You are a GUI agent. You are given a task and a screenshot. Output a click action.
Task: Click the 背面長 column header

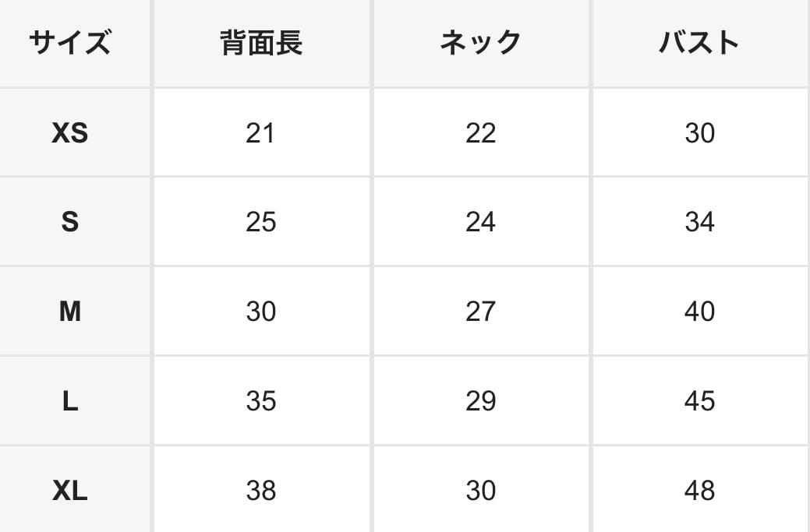tap(261, 43)
